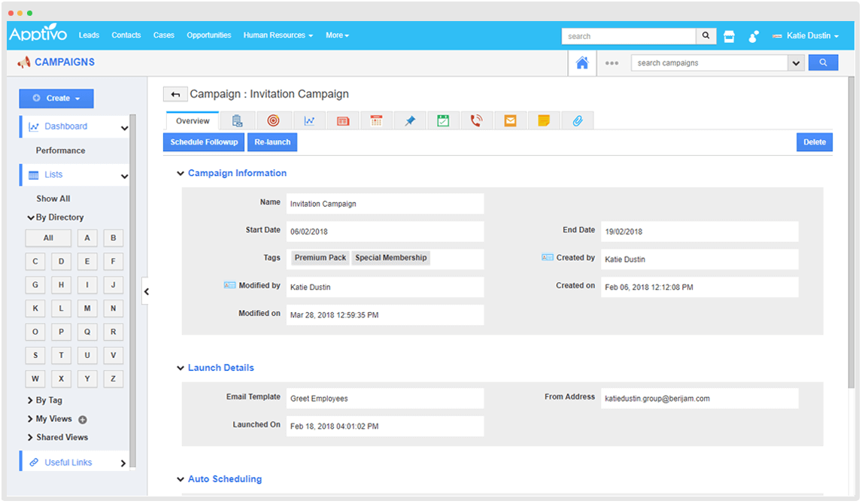
Task: Open the line chart analytics tab
Action: pos(309,120)
